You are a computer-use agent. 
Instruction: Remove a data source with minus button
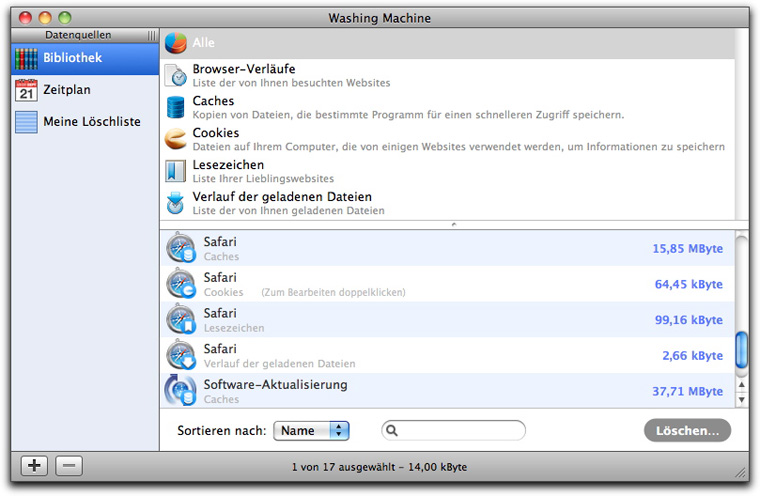[69, 466]
